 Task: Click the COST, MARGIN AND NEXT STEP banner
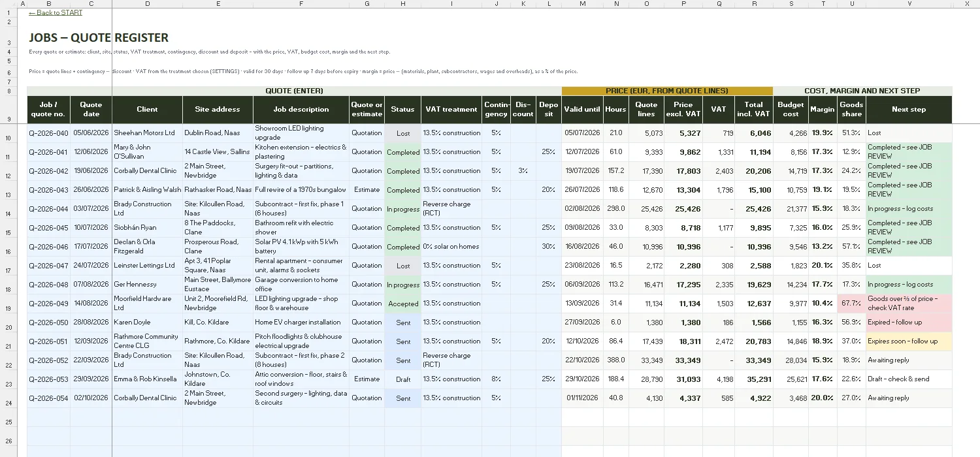tap(862, 91)
